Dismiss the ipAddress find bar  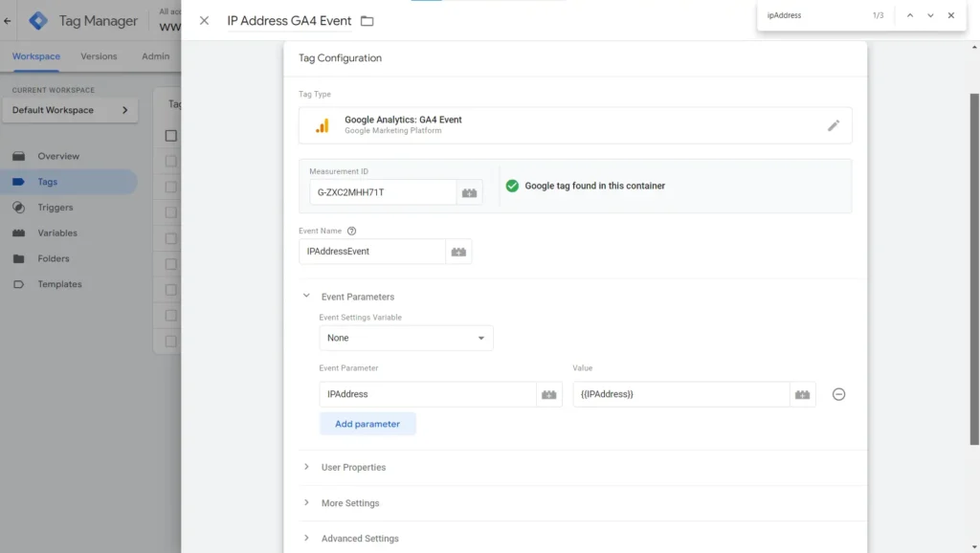(948, 15)
